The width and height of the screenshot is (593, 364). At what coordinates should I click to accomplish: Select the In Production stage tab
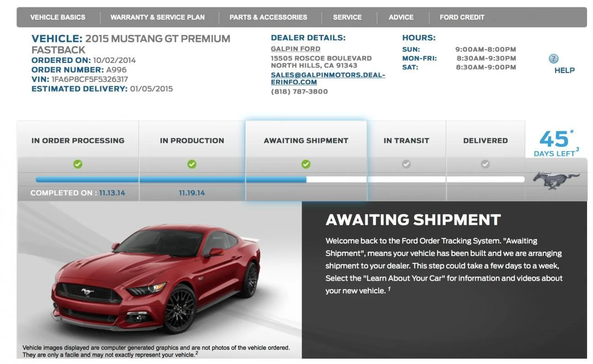pyautogui.click(x=192, y=140)
